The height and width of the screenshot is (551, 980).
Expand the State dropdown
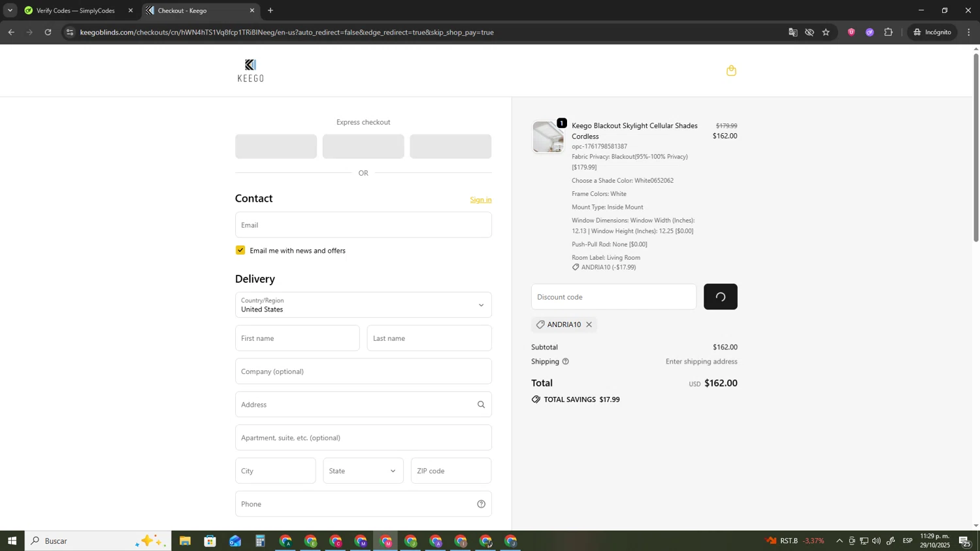363,471
